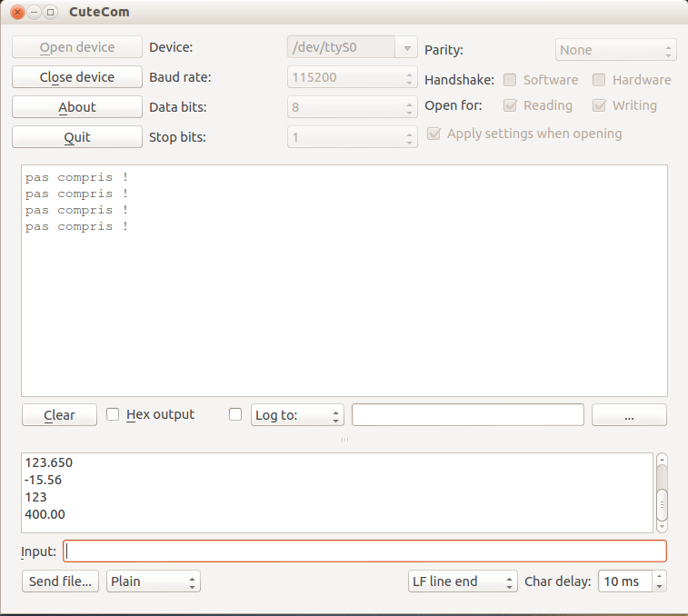Select history entry -15.56
This screenshot has width=688, height=616.
(x=337, y=480)
